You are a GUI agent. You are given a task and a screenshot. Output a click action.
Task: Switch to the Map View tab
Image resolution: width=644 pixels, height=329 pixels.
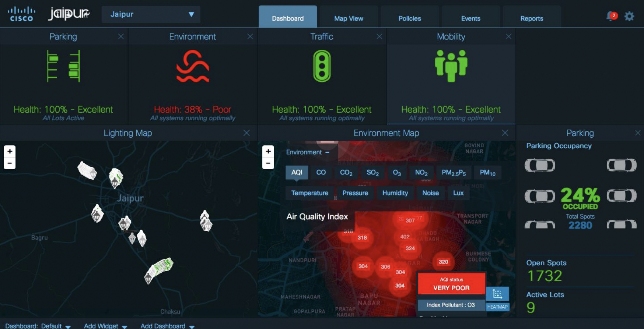click(349, 17)
